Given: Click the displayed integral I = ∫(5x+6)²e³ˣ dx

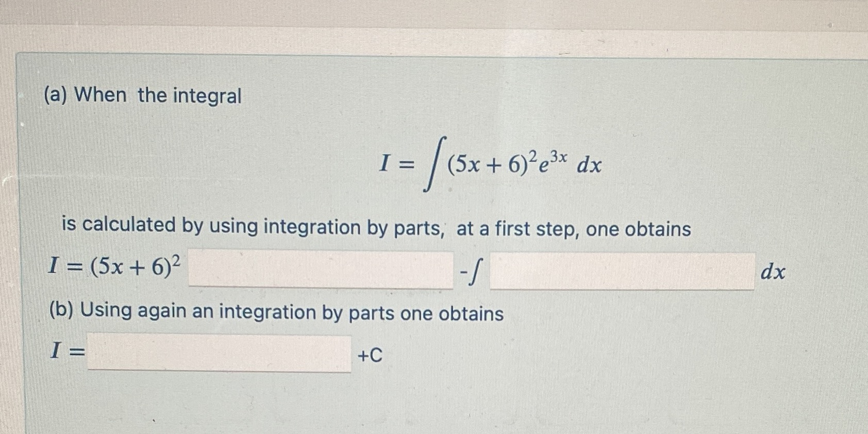Looking at the screenshot, I should (x=490, y=165).
